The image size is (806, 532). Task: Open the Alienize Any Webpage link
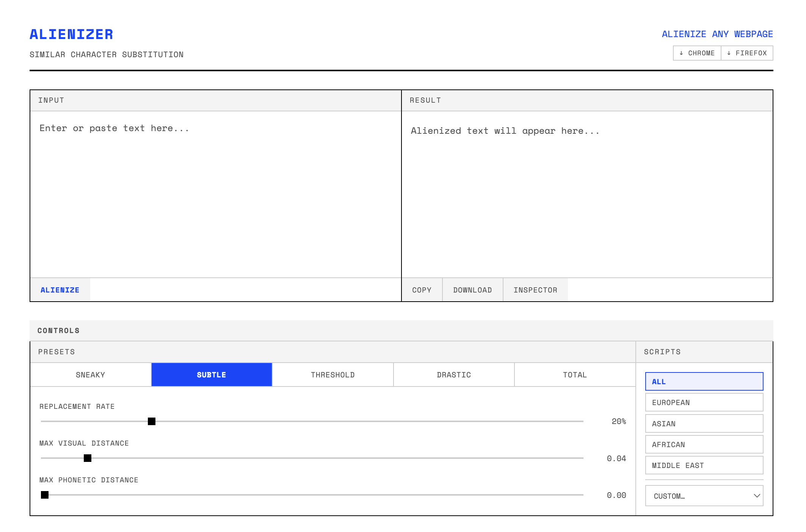(x=717, y=34)
